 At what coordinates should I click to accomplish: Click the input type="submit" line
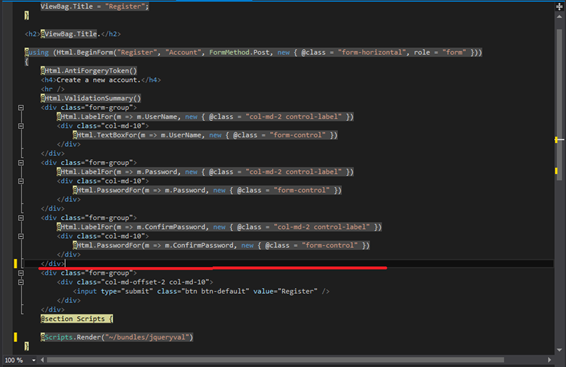[201, 291]
